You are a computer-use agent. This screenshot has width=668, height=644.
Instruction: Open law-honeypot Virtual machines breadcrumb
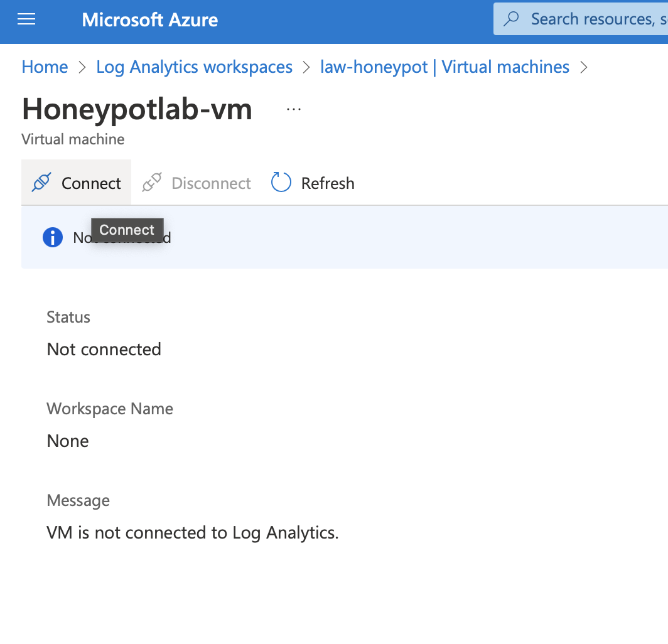click(444, 67)
